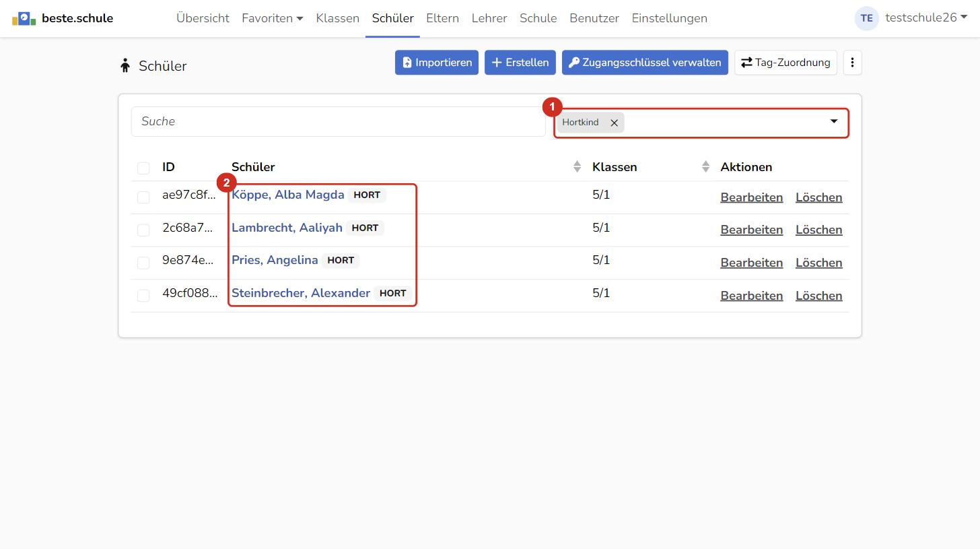Switch to the Einstellungen tab
Viewport: 980px width, 549px height.
pyautogui.click(x=669, y=18)
